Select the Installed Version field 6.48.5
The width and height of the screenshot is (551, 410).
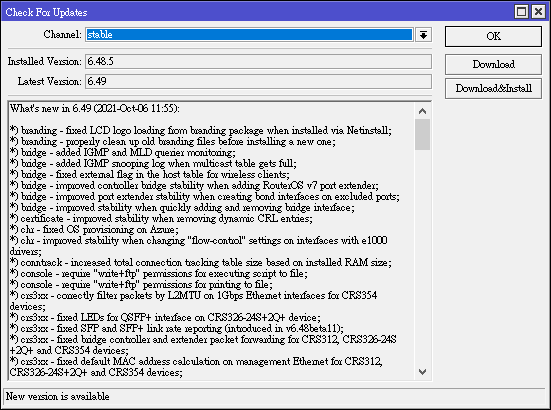(x=258, y=61)
